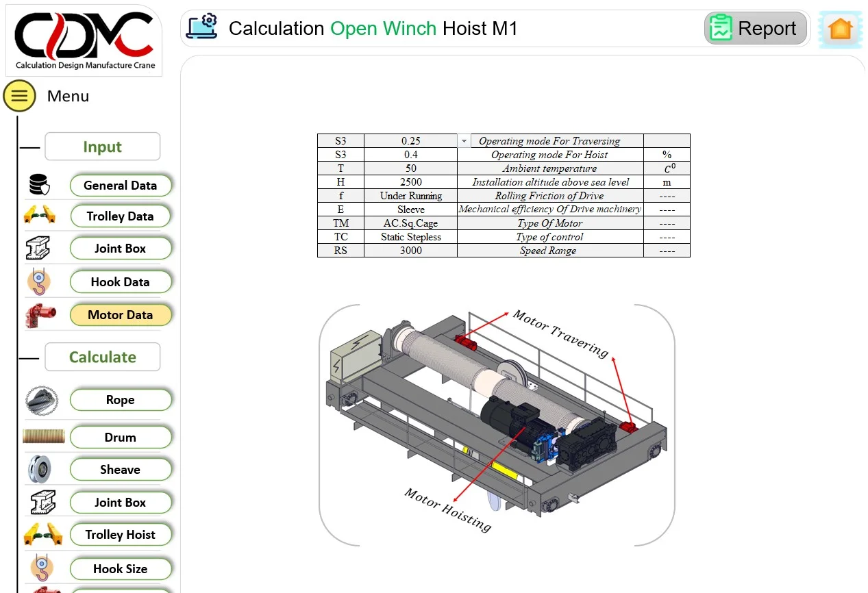Open the Report button
The width and height of the screenshot is (868, 593).
coord(756,29)
